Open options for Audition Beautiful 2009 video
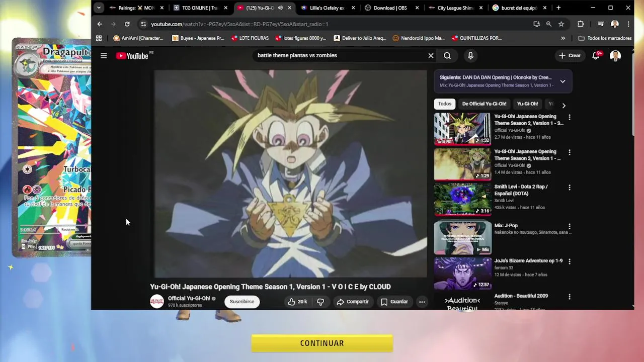This screenshot has width=644, height=362. tap(569, 297)
